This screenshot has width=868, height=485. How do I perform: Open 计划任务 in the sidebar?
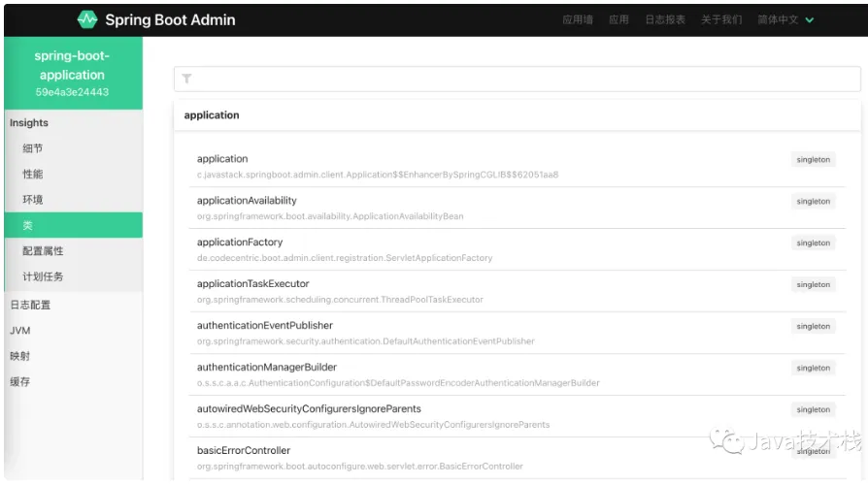(x=43, y=276)
